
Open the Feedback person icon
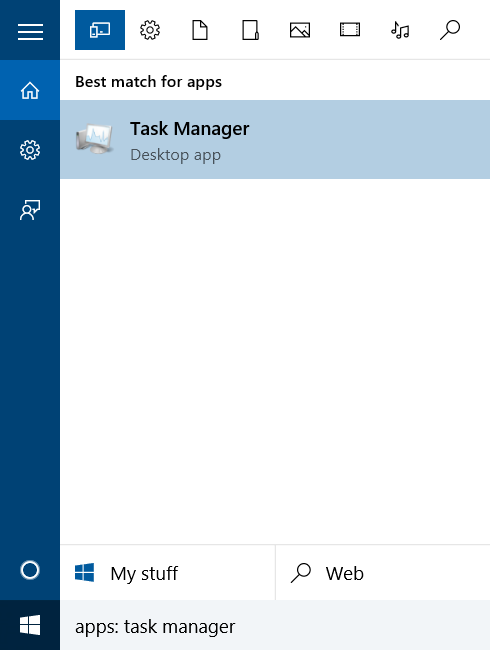(x=30, y=210)
